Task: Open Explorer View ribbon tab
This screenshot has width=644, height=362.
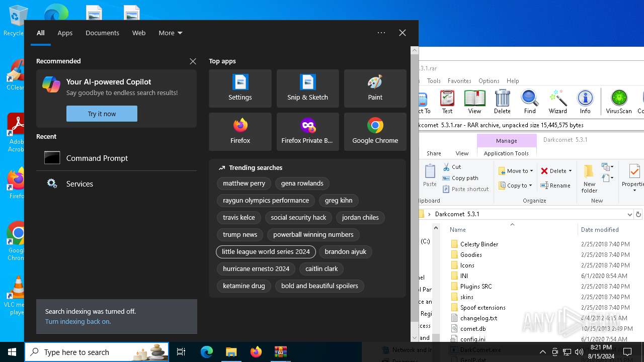Action: (462, 153)
